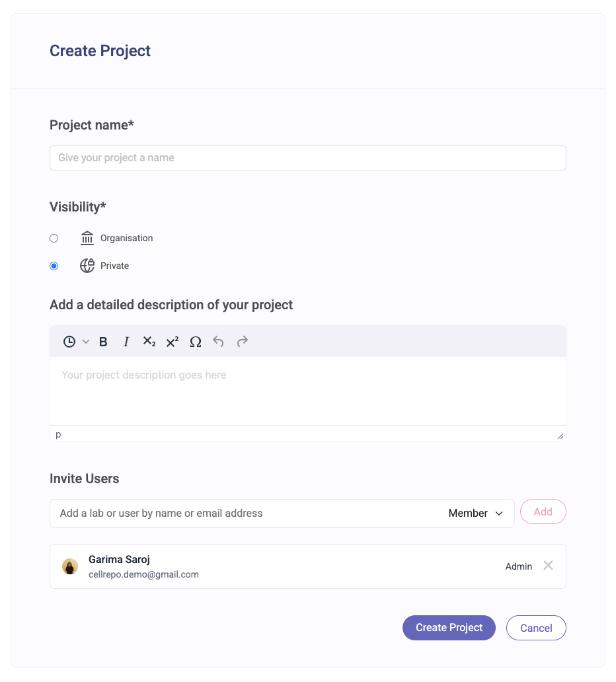Remove Garima Saroj from invited users
This screenshot has height=682, width=616.
[548, 566]
